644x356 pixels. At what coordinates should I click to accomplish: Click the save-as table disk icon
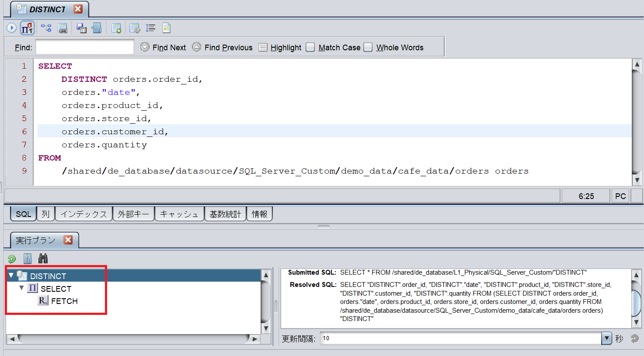tap(81, 28)
